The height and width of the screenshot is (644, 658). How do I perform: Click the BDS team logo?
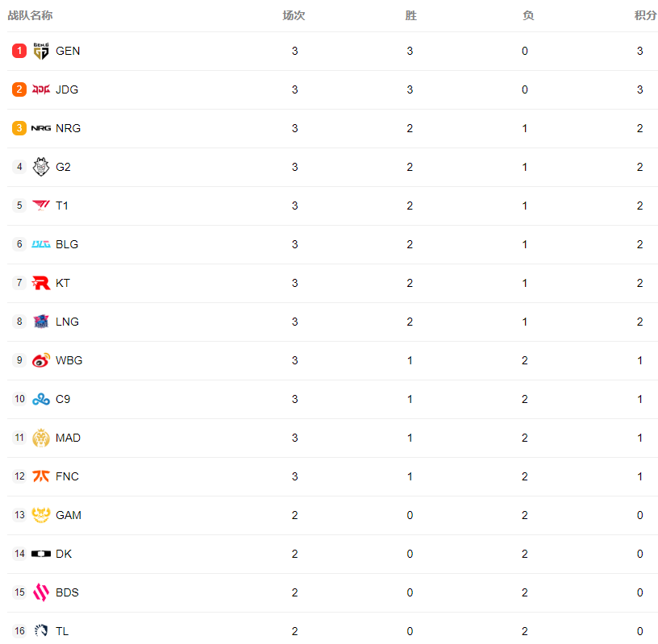pos(41,592)
